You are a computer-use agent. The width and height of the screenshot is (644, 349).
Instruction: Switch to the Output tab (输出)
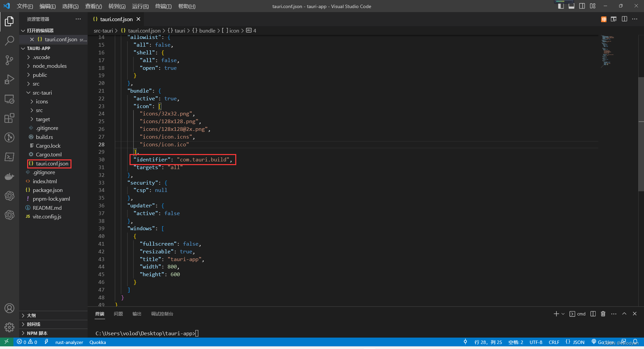pos(137,314)
